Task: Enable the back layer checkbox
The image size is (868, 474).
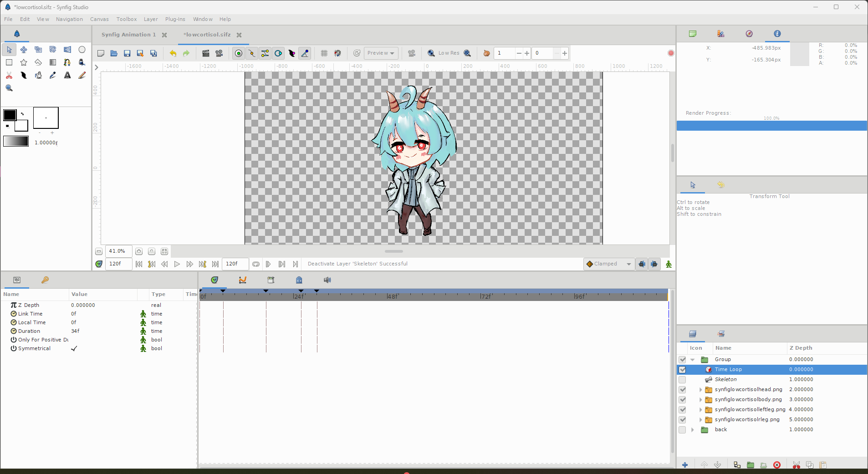Action: 682,430
